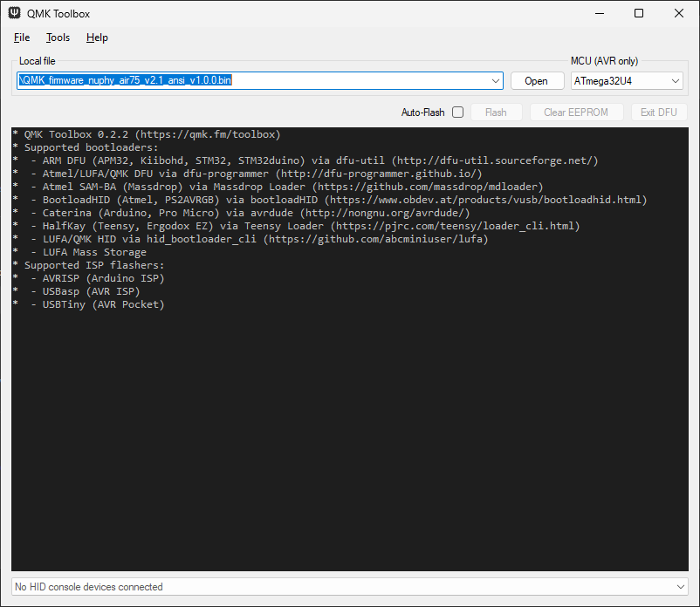
Task: Expand the Local file dropdown arrow
Action: 496,81
